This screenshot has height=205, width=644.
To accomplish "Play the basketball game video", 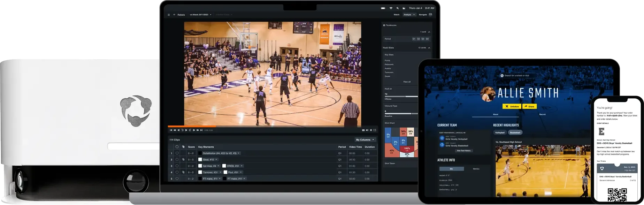I will tap(186, 130).
